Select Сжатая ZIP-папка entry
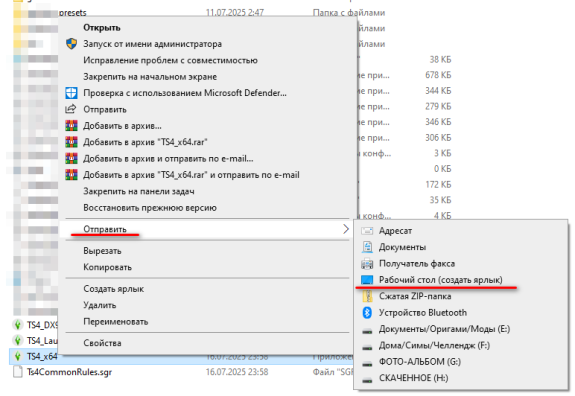The image size is (575, 396). [415, 296]
